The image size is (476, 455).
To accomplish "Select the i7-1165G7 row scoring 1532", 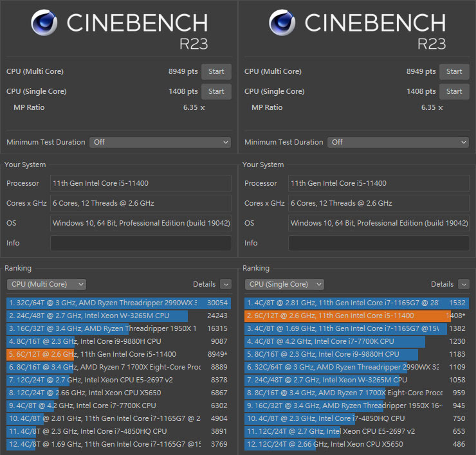I will (x=357, y=303).
